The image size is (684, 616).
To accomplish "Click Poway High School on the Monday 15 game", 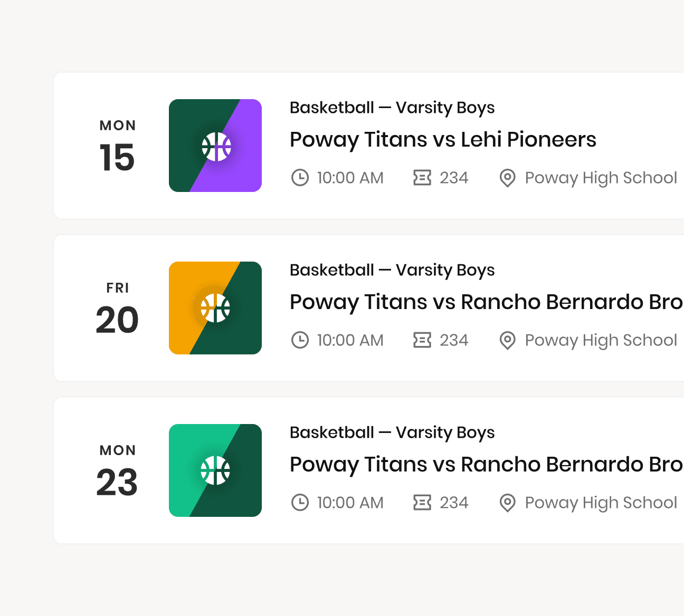I will (x=601, y=178).
